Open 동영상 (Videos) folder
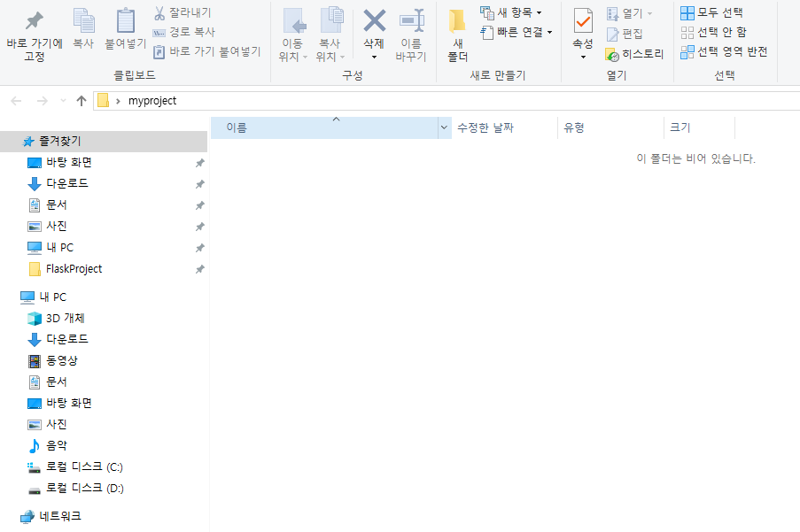 (104, 361)
